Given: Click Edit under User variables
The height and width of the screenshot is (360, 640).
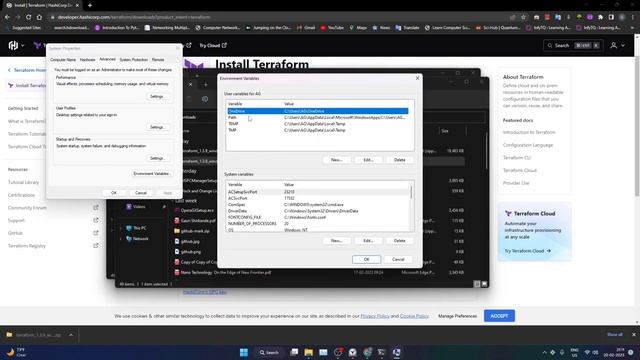Looking at the screenshot, I should pyautogui.click(x=368, y=160).
